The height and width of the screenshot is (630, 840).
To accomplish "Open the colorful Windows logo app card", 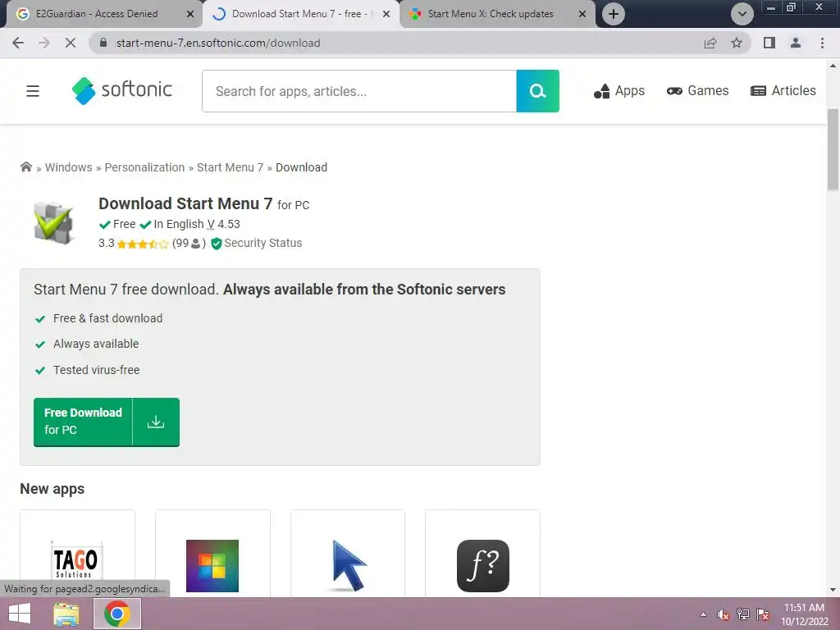I will click(212, 554).
